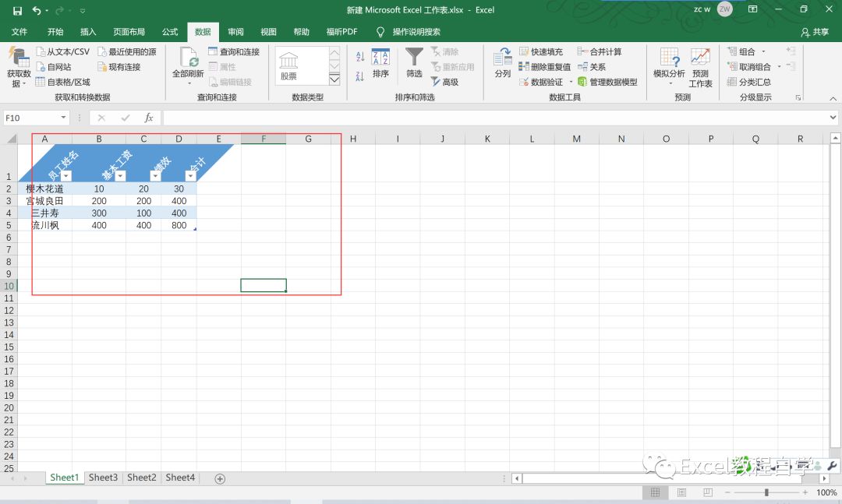Click Remove Duplicates (删除重复值)

point(544,66)
